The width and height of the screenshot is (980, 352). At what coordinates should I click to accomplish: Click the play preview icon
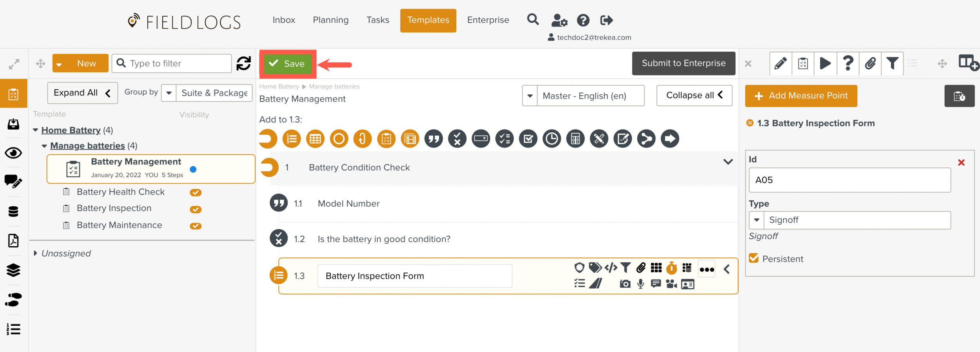coord(825,63)
